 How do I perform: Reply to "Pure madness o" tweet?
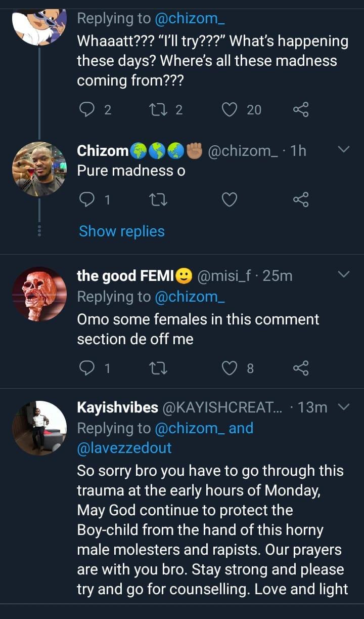[88, 201]
